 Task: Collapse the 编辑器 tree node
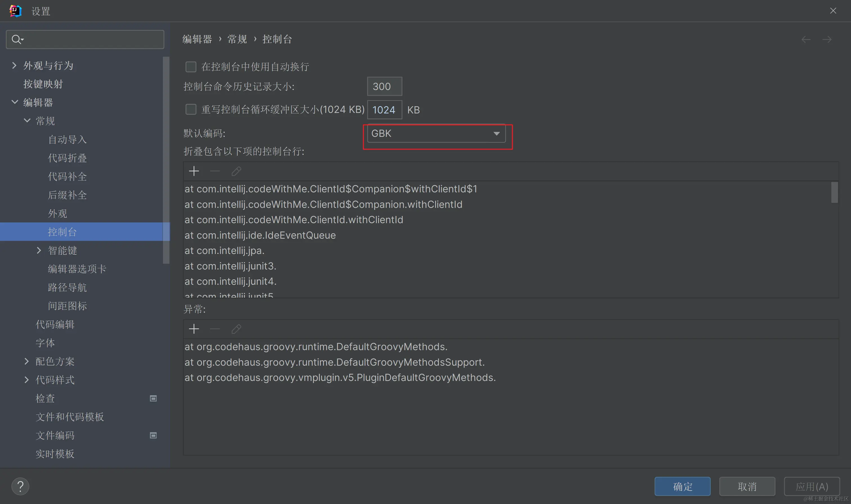pos(14,102)
